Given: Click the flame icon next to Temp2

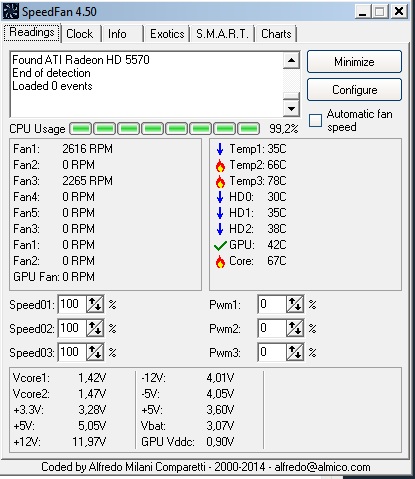Looking at the screenshot, I should point(220,165).
